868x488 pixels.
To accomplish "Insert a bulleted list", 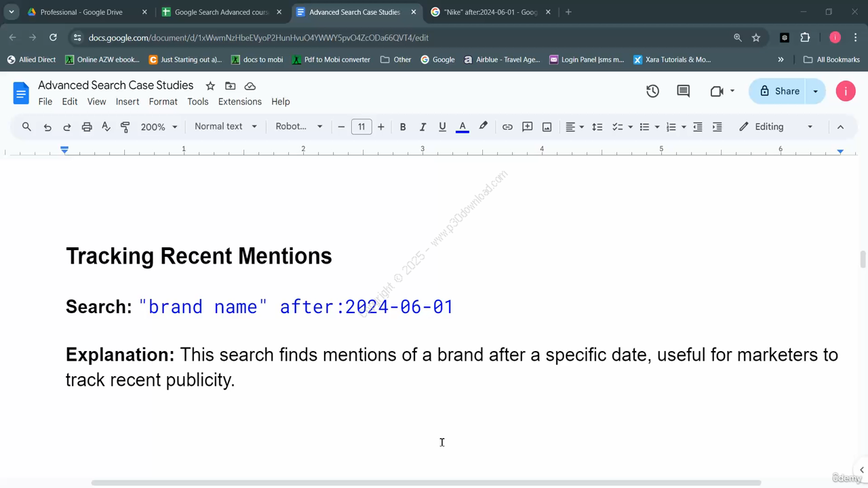I will pos(644,127).
